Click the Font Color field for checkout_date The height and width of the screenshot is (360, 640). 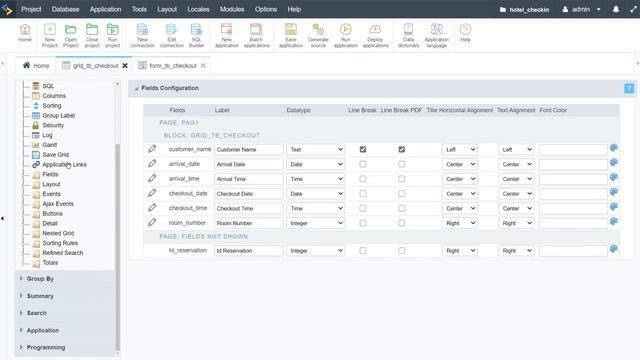tap(573, 193)
